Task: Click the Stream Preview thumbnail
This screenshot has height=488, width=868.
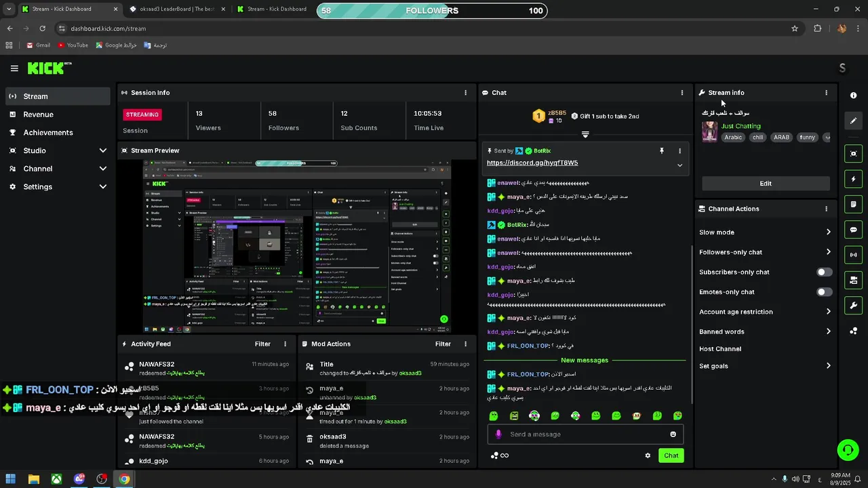Action: tap(297, 247)
